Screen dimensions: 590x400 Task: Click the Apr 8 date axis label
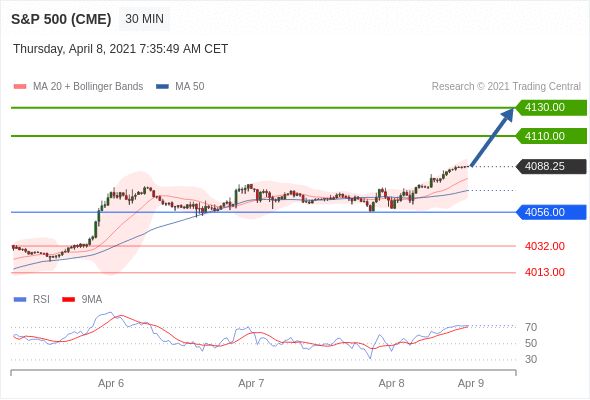click(392, 383)
